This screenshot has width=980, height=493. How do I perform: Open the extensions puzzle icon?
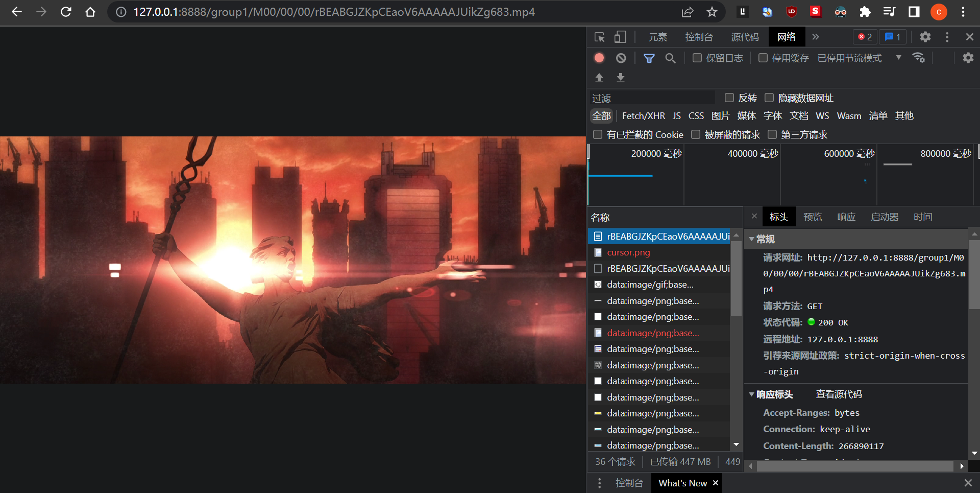click(865, 12)
